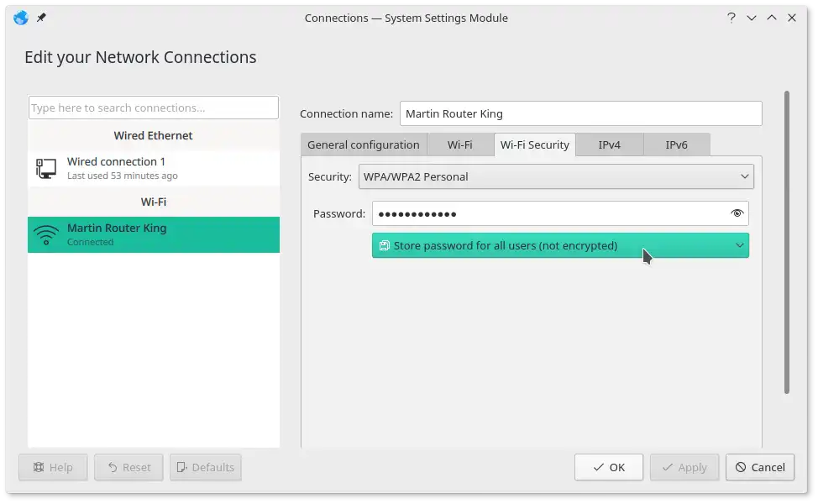Click the Wi-Fi signal icon for Martin Router King
Viewport: 818px width, 504px height.
pyautogui.click(x=46, y=234)
